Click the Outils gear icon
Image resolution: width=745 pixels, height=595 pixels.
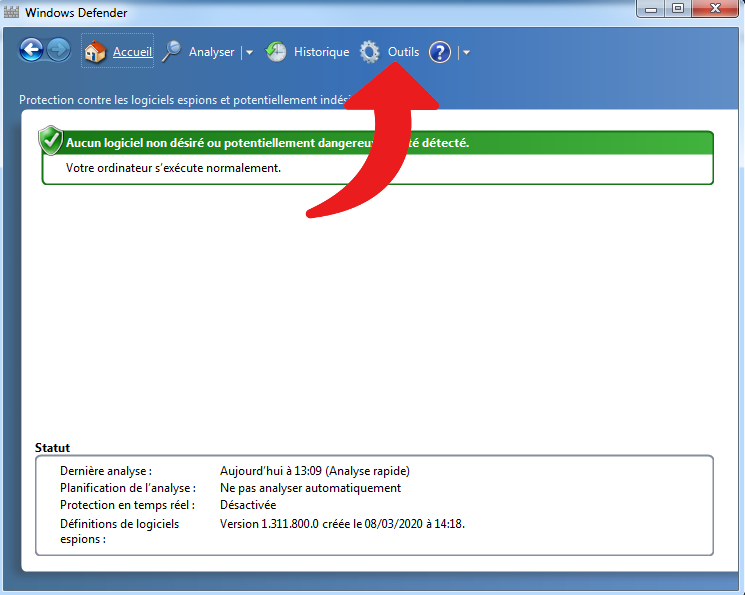(x=370, y=52)
